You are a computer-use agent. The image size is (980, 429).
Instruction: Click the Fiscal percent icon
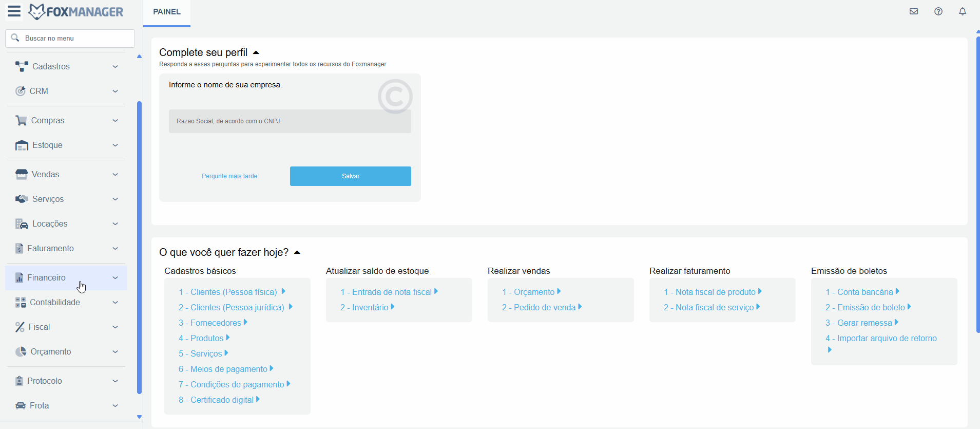[20, 327]
